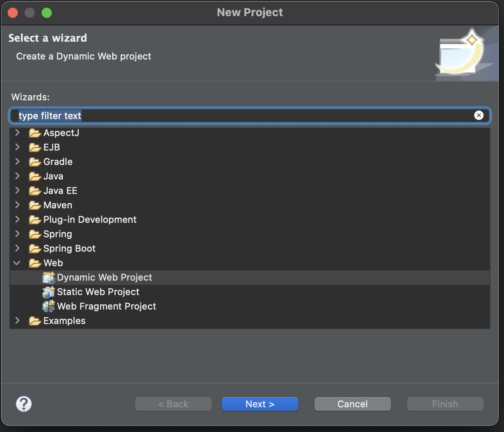Open help via the question mark icon
Viewport: 504px width, 432px height.
pos(24,404)
